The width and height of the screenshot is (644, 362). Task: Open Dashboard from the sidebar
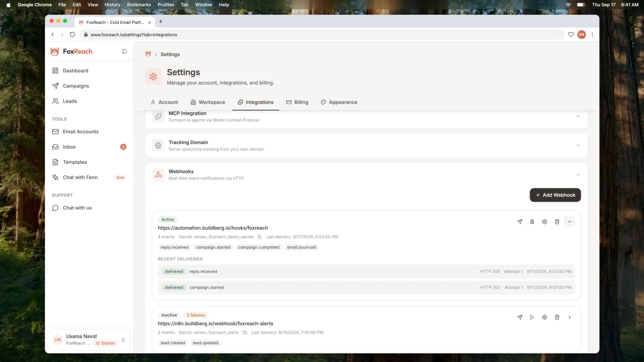point(89,71)
